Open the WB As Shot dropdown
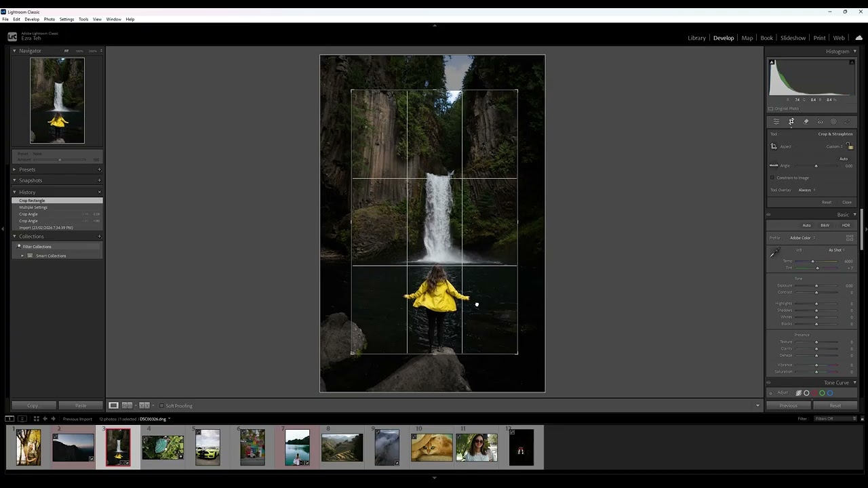Image resolution: width=868 pixels, height=488 pixels. [x=837, y=250]
